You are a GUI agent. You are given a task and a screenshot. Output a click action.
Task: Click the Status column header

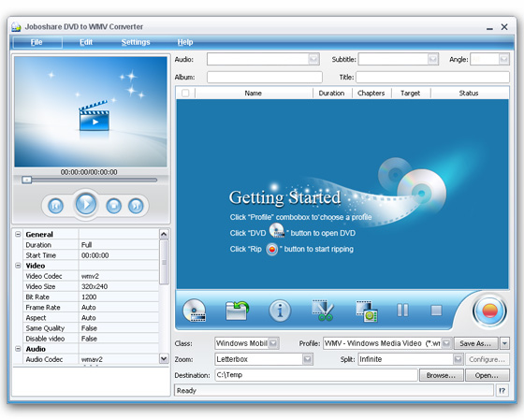469,93
